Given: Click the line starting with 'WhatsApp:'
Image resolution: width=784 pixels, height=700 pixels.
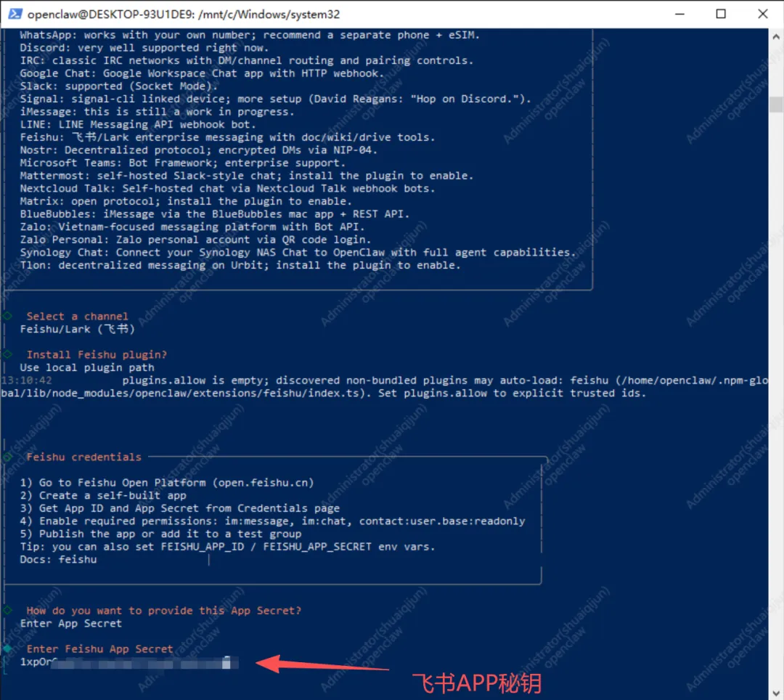Looking at the screenshot, I should (x=250, y=35).
